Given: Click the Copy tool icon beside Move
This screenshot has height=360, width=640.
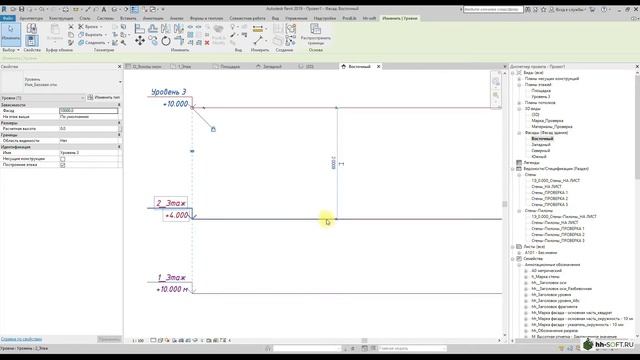Looking at the screenshot, I should click(x=153, y=40).
